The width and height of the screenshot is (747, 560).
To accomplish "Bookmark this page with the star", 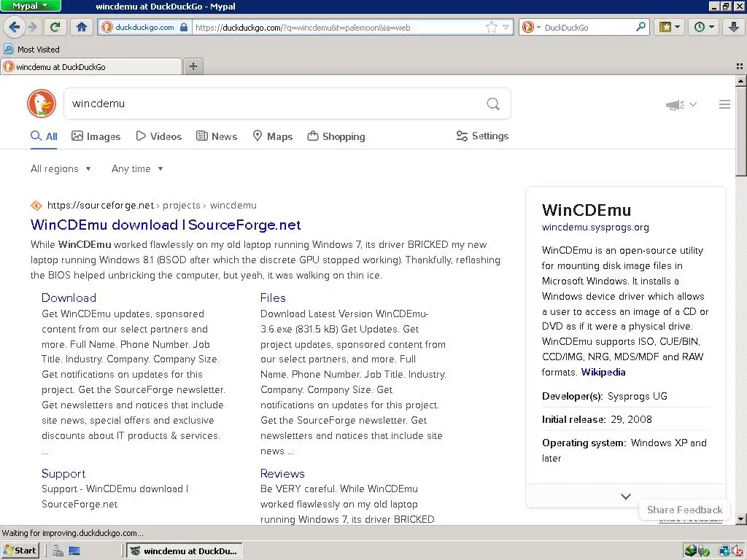I will (491, 27).
